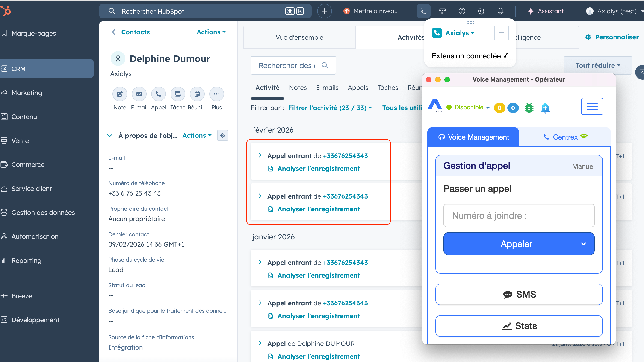Open the Appel icon on Delphine's contact card
The width and height of the screenshot is (644, 362).
coord(159,94)
